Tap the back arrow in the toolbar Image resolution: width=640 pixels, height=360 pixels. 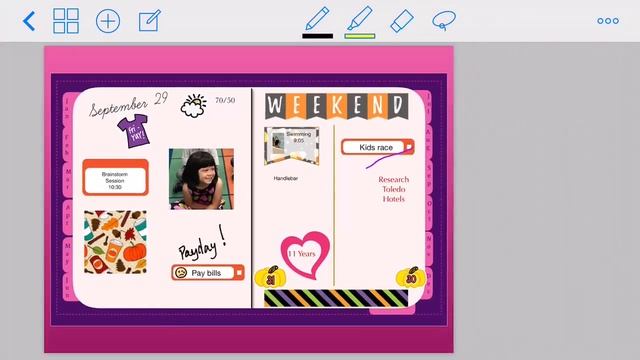[x=29, y=21]
